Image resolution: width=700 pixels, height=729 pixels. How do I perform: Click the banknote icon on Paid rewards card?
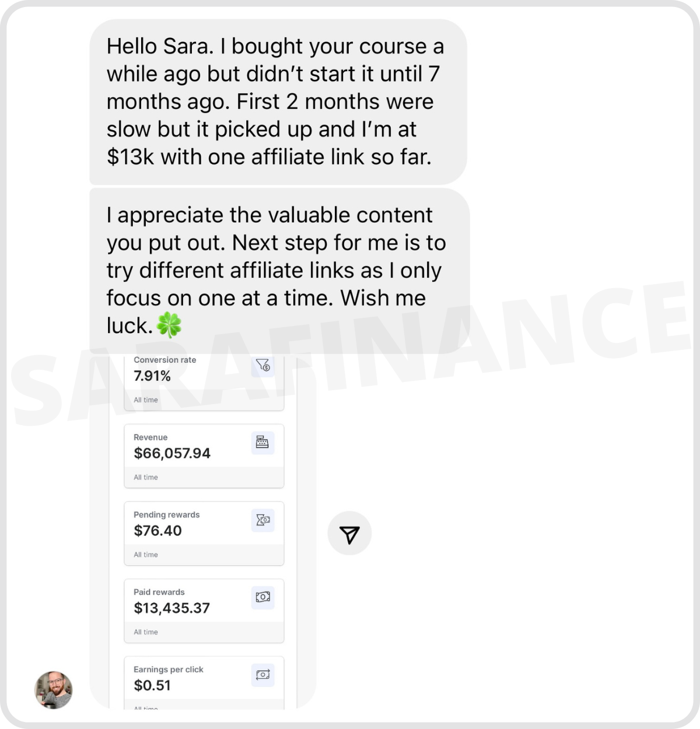pyautogui.click(x=262, y=597)
